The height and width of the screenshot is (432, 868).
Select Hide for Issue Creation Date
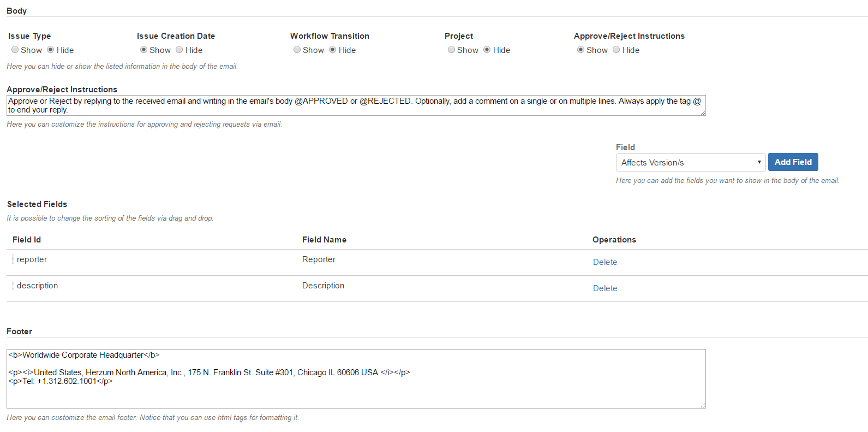(179, 50)
